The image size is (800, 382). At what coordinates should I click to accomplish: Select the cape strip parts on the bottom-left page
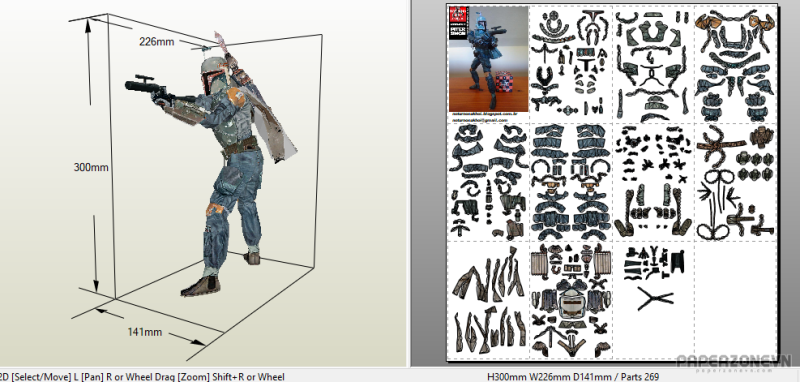pos(489,301)
